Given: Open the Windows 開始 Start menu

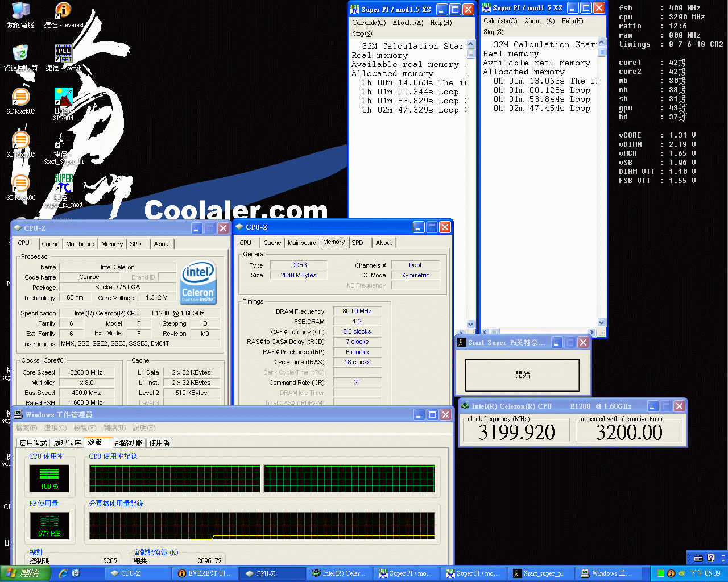Looking at the screenshot, I should click(x=24, y=573).
